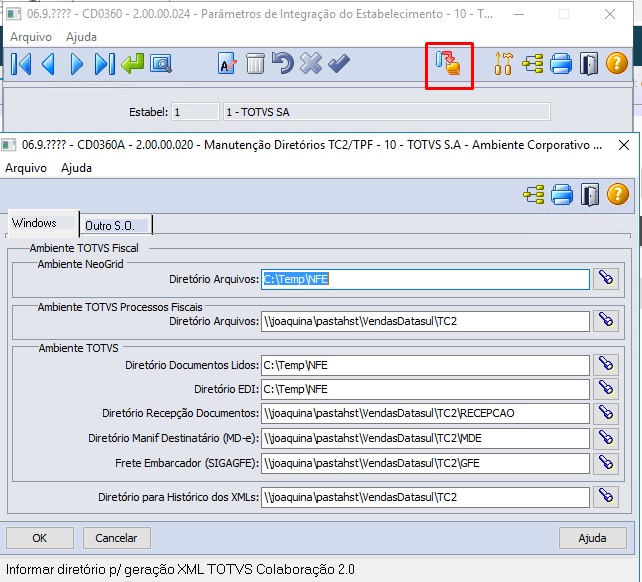Click the printer icon in CD0360A window
The image size is (642, 582).
click(x=562, y=195)
